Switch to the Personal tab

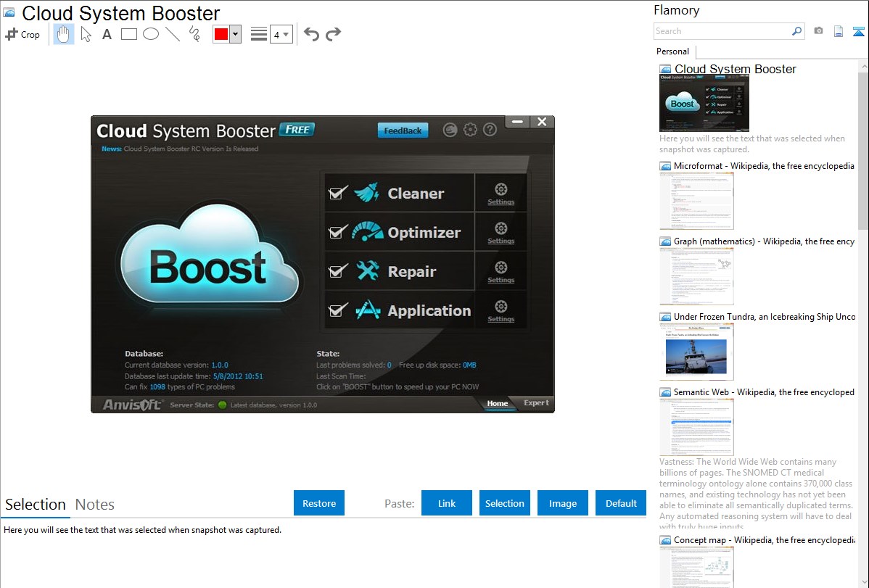click(673, 51)
